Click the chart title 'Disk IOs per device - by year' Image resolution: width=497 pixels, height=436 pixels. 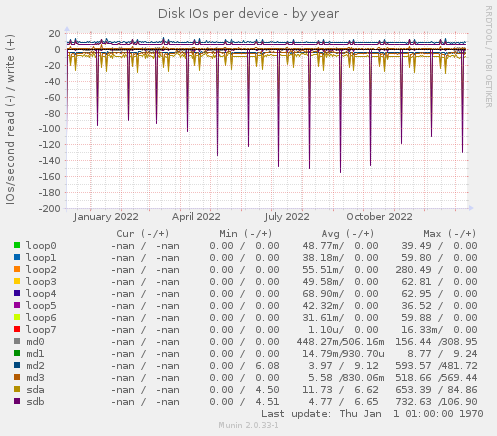(248, 14)
